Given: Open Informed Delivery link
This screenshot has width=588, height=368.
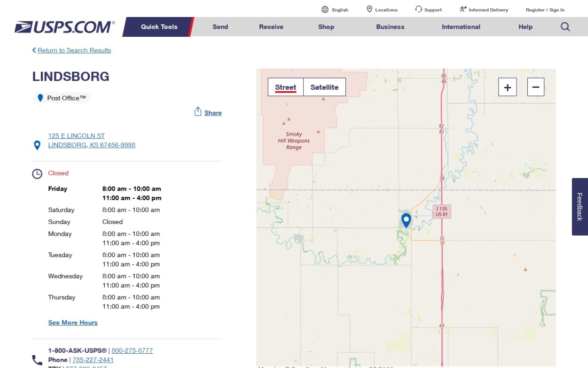Looking at the screenshot, I should [x=489, y=10].
